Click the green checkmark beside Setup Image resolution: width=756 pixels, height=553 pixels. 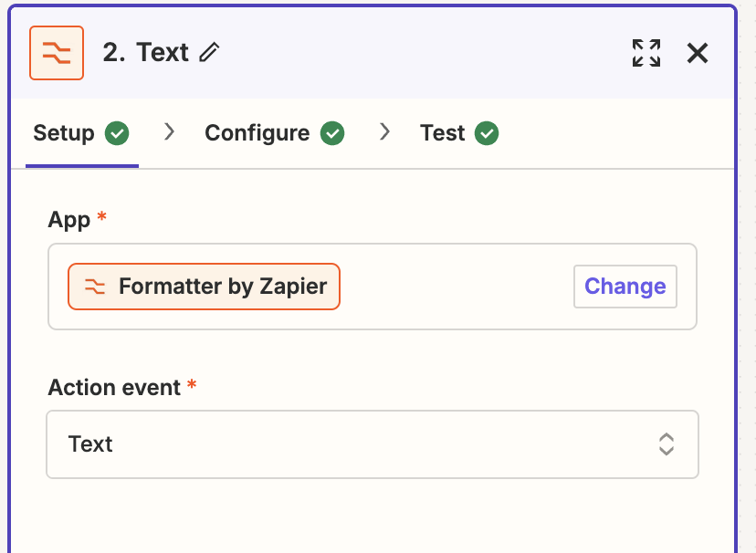pos(117,133)
